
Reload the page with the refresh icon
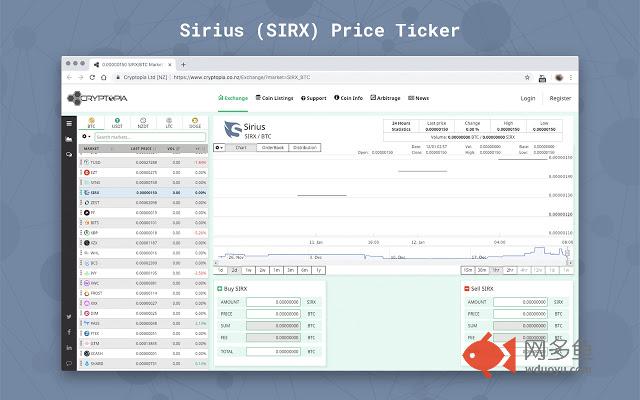pos(92,77)
